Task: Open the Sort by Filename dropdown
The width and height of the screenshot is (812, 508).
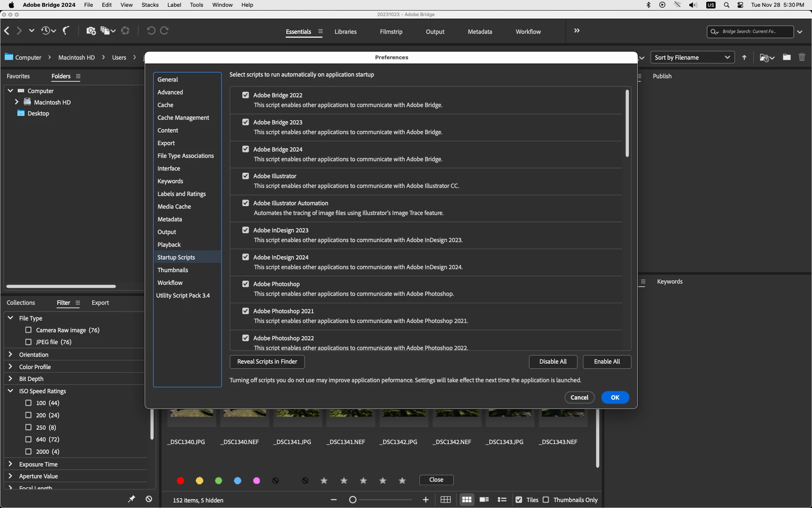Action: 692,58
